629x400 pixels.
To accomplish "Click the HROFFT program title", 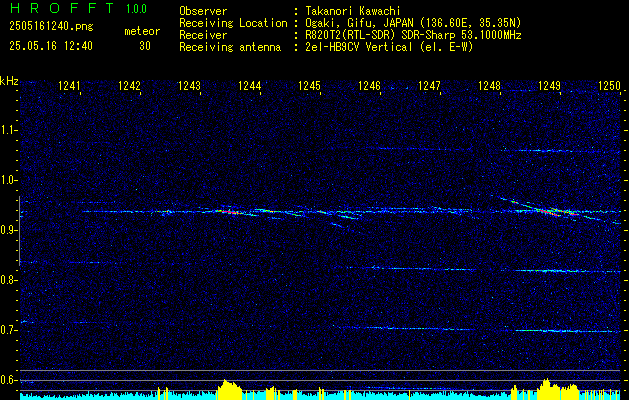I will tap(62, 8).
